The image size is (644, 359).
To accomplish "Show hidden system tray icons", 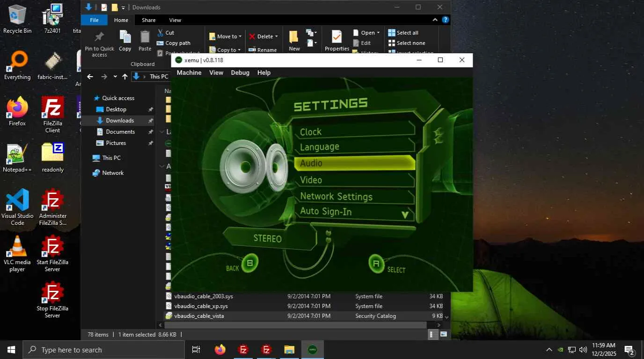I will click(549, 350).
